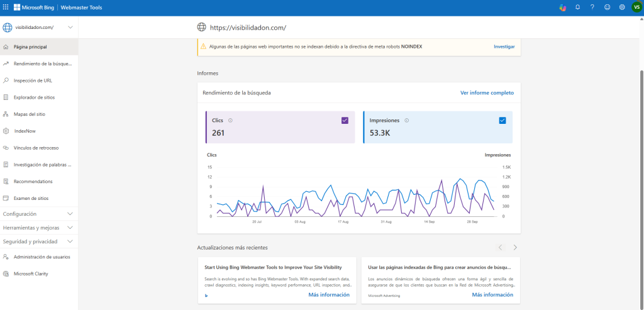Expand Herramientas y mejoras section
Screen dimensions: 644x310
[39, 228]
